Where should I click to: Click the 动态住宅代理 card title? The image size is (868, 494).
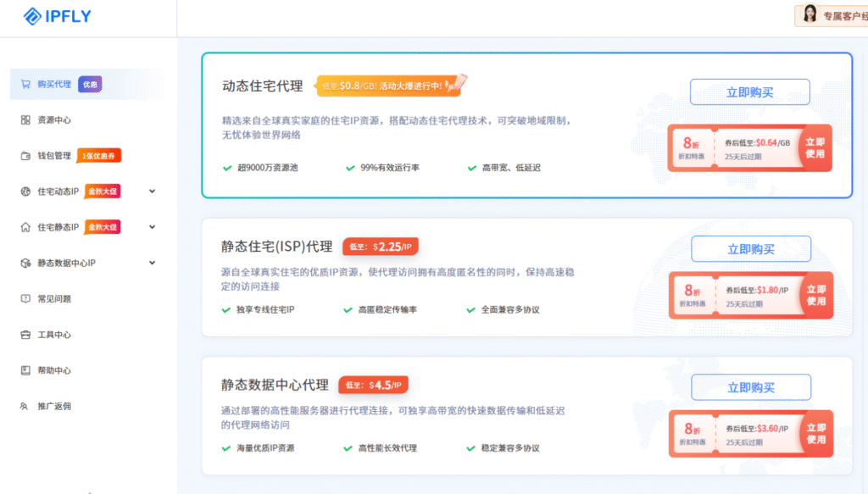point(263,86)
